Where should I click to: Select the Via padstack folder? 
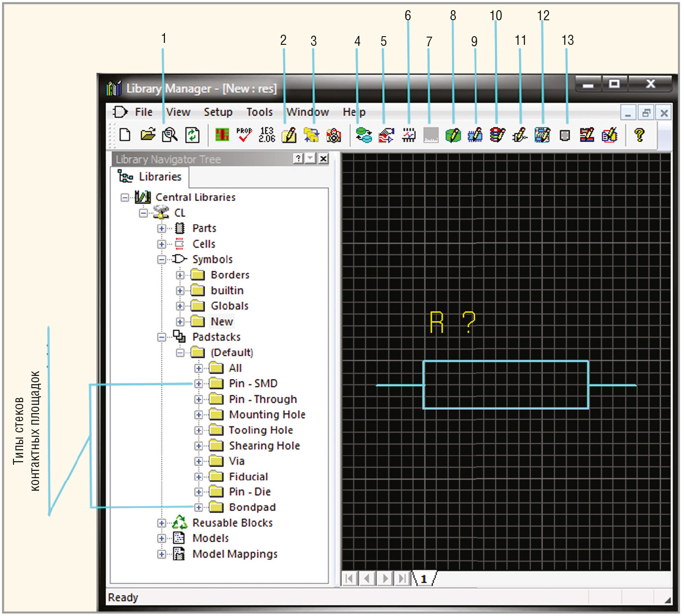(x=236, y=461)
